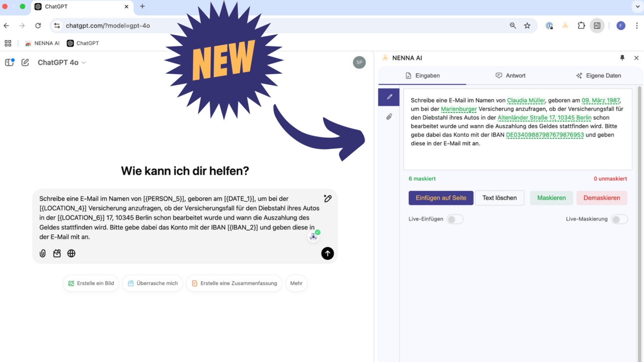Switch to the Antwort tab
644x362 pixels.
[510, 76]
